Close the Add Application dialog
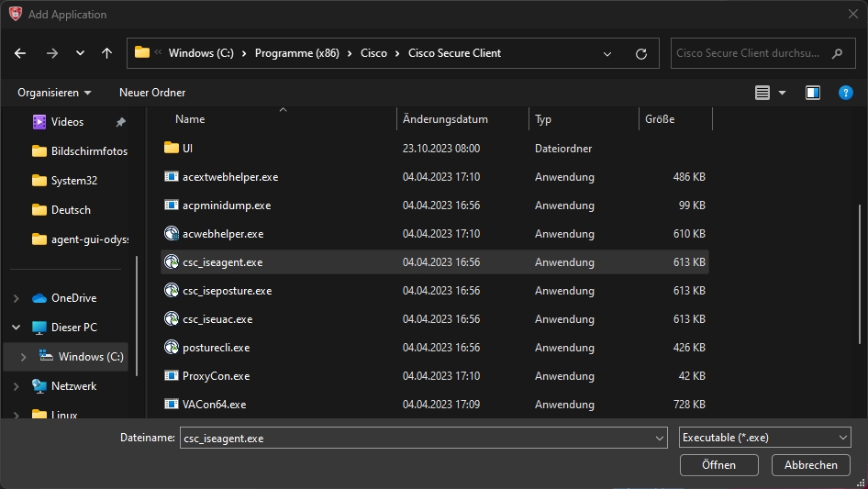 coord(853,14)
